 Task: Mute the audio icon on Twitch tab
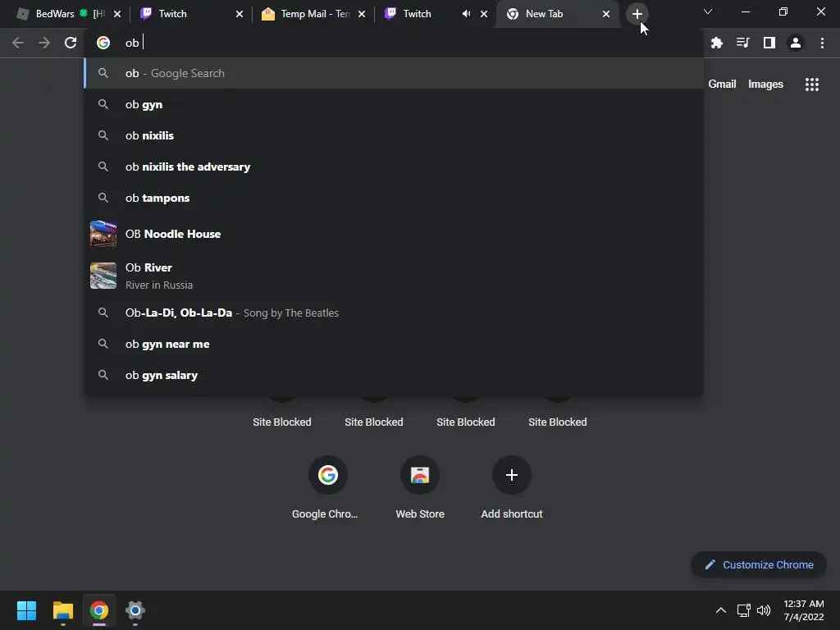point(466,14)
